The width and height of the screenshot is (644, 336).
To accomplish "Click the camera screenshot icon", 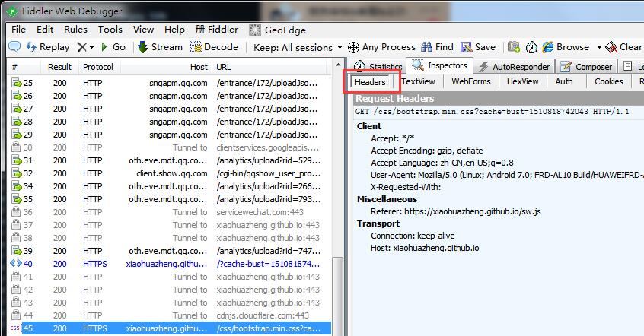I will (x=513, y=47).
